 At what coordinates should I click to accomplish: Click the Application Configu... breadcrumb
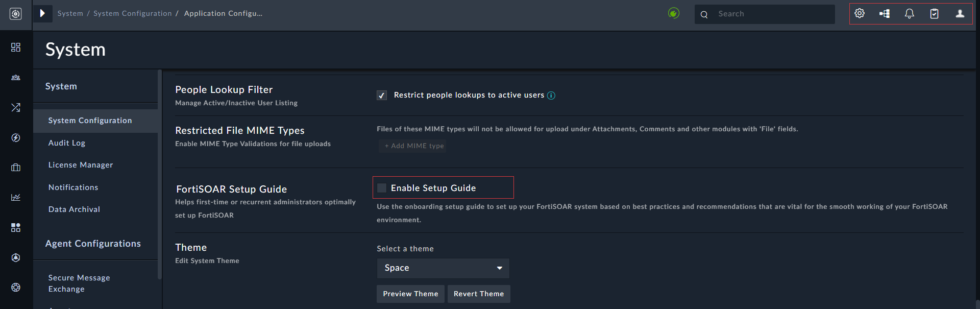pyautogui.click(x=223, y=13)
